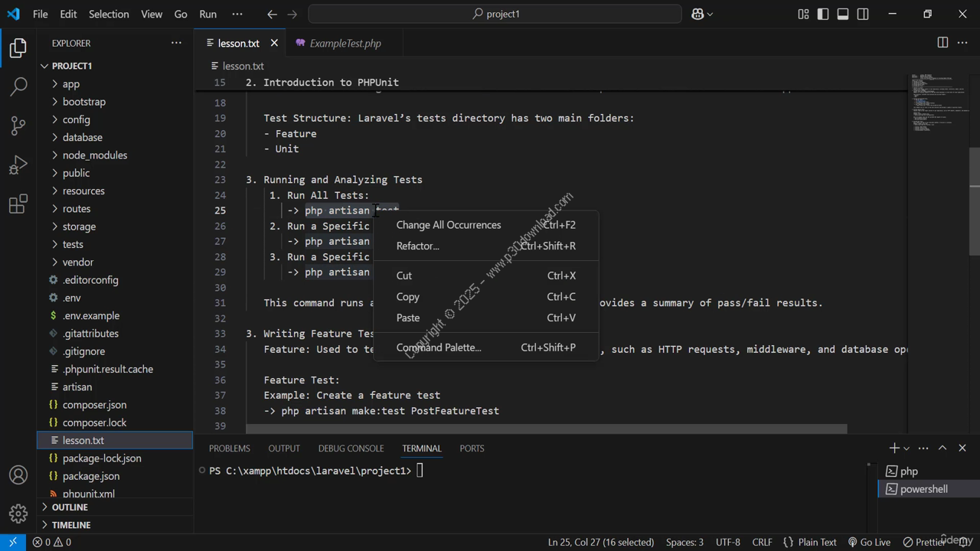Maximize the terminal panel size
This screenshot has width=980, height=551.
click(942, 448)
